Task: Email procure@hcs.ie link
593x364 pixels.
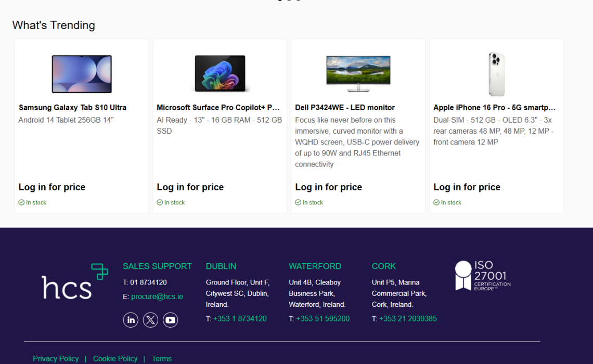Action: coord(157,297)
